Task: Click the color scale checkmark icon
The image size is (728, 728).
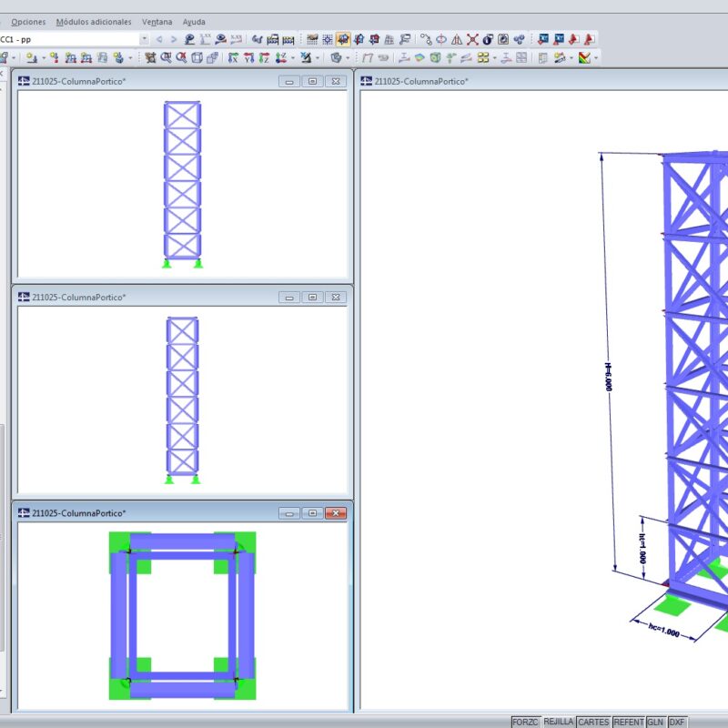Action: [x=584, y=57]
